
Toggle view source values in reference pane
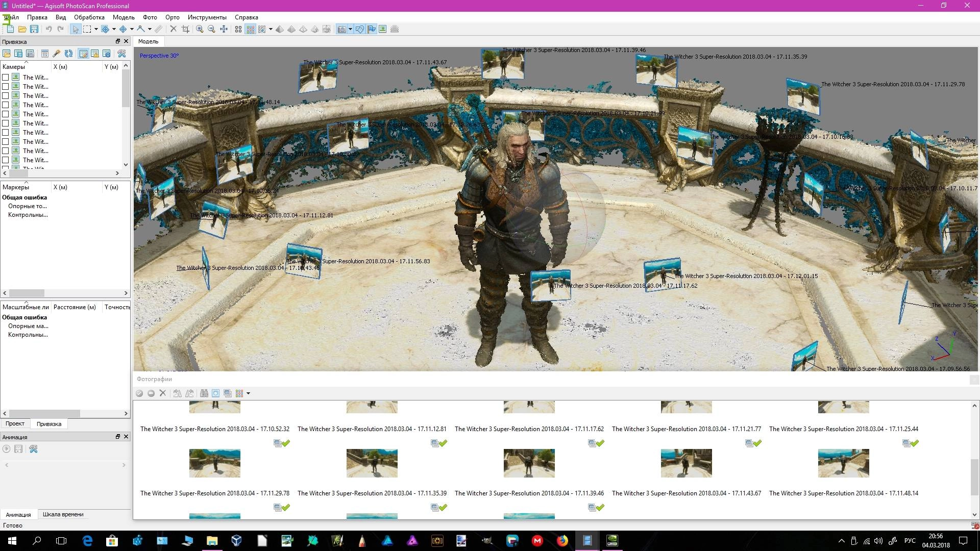83,53
